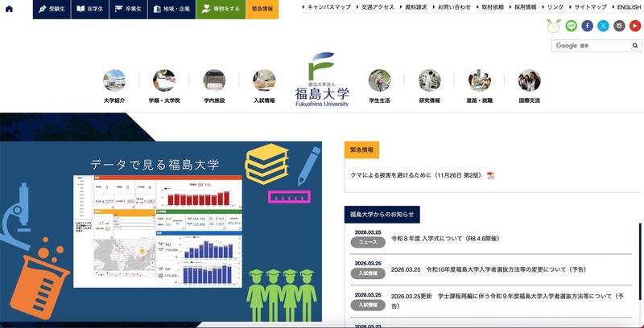
Task: Open the 地域・企業 section
Action: (x=171, y=9)
